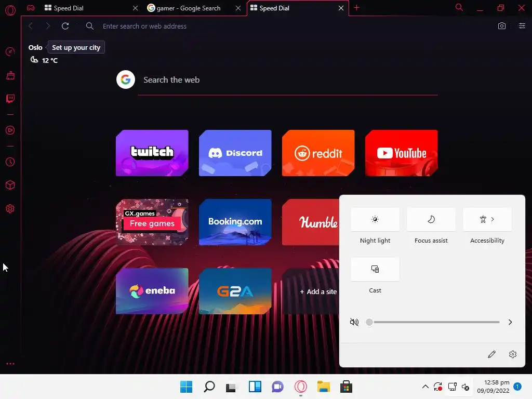The width and height of the screenshot is (532, 399).
Task: Open Extensions cube icon in sidebar
Action: coord(10,185)
